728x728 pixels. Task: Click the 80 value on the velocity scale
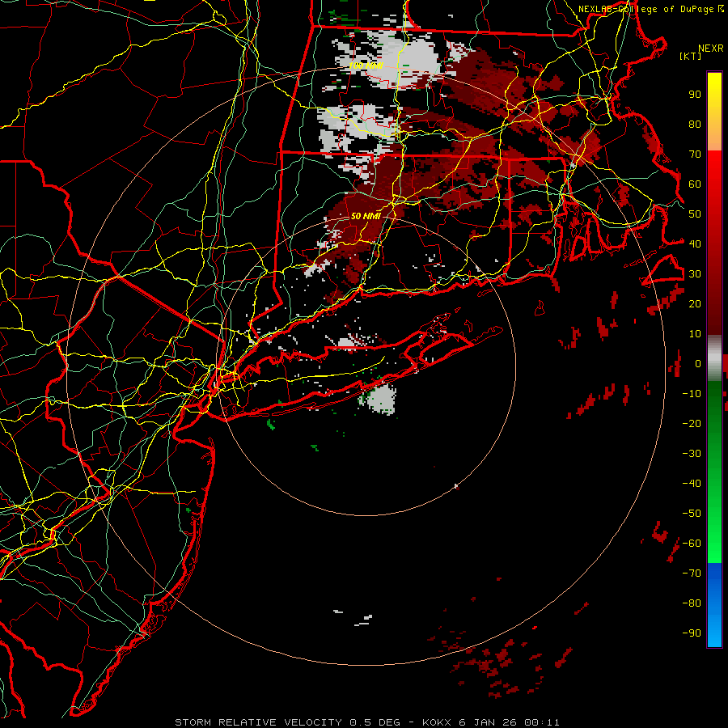(x=695, y=125)
